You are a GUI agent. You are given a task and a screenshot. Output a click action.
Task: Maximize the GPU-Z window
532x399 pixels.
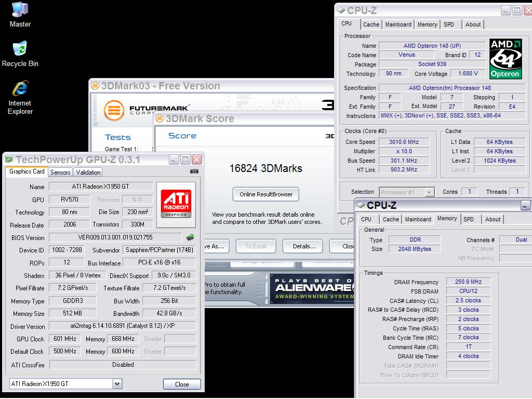click(x=185, y=159)
